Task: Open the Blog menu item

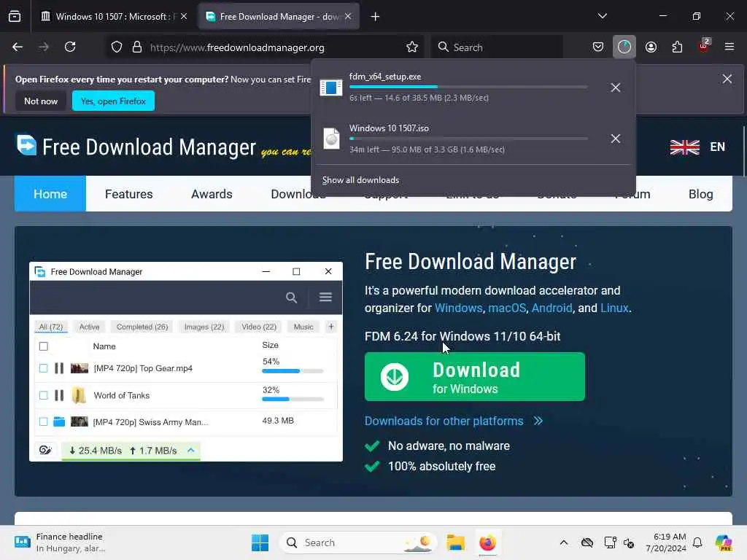Action: coord(700,194)
